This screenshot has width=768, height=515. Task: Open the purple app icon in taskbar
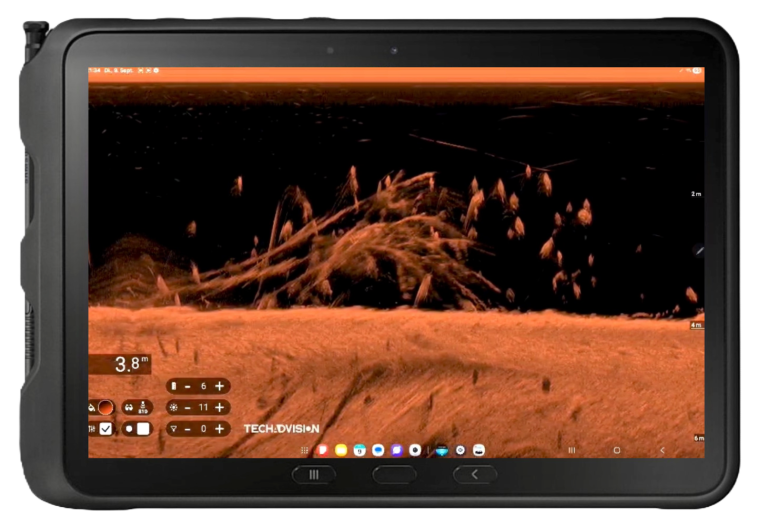[x=397, y=450]
